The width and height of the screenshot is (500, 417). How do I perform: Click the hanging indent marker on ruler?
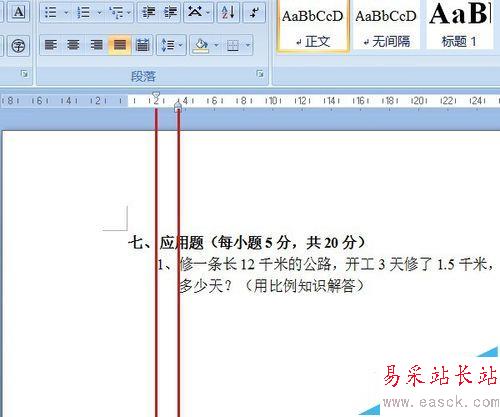(178, 105)
